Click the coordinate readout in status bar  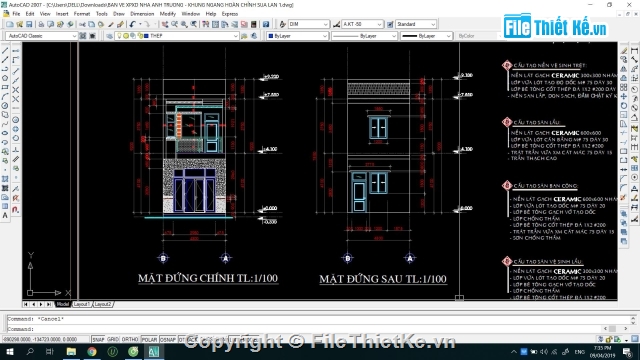(45, 340)
